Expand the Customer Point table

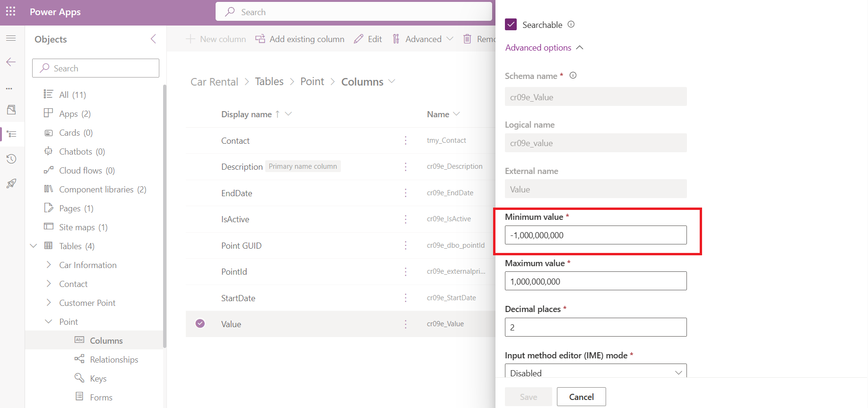coord(48,303)
